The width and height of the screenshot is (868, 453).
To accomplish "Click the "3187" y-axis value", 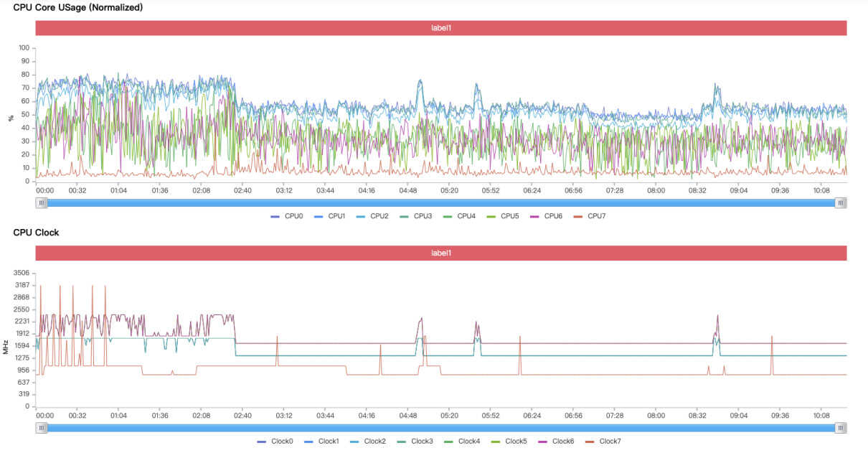I will (x=22, y=285).
